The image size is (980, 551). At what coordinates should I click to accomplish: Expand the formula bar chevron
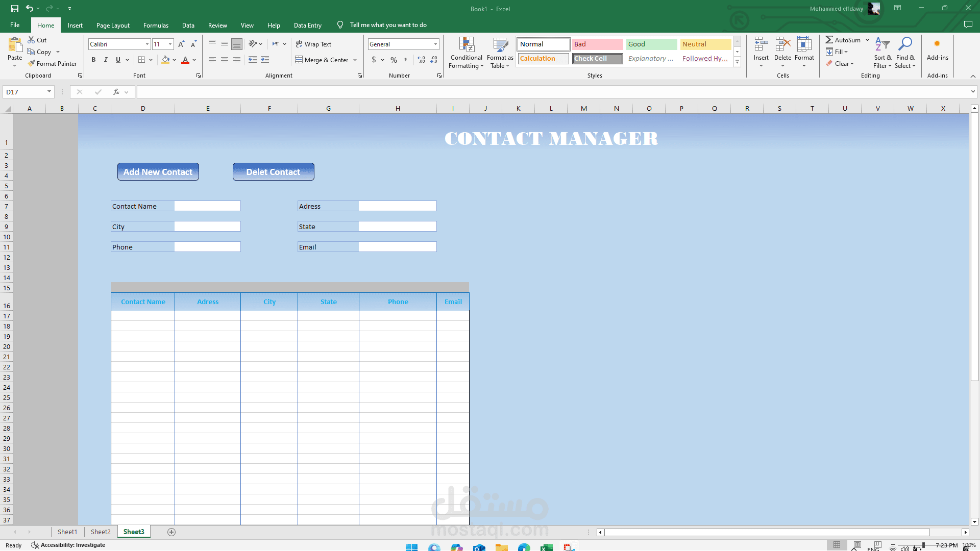(x=973, y=92)
